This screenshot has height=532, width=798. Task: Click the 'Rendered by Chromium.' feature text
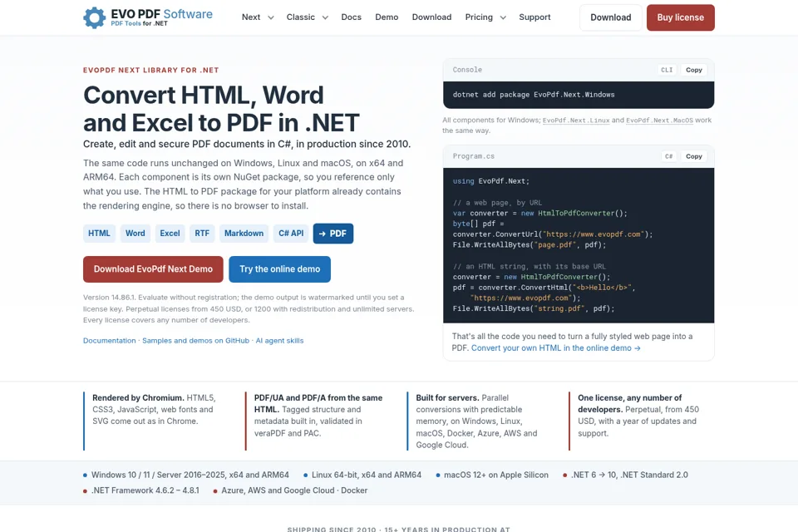[138, 398]
